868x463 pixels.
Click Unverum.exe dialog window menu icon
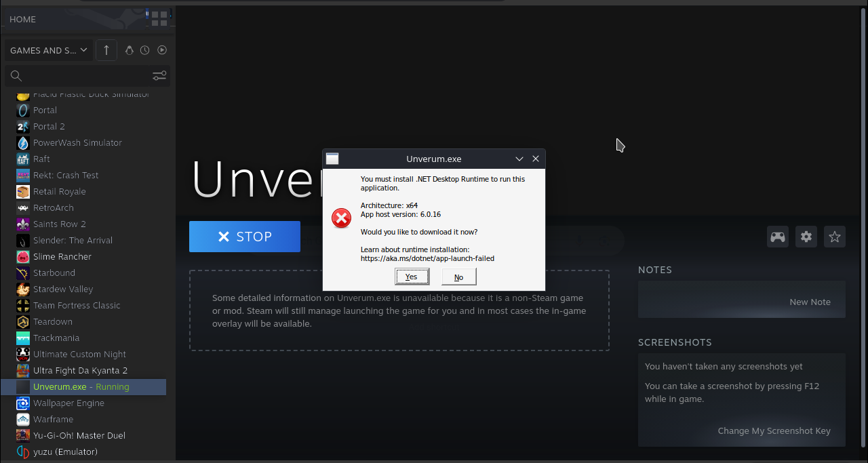332,159
